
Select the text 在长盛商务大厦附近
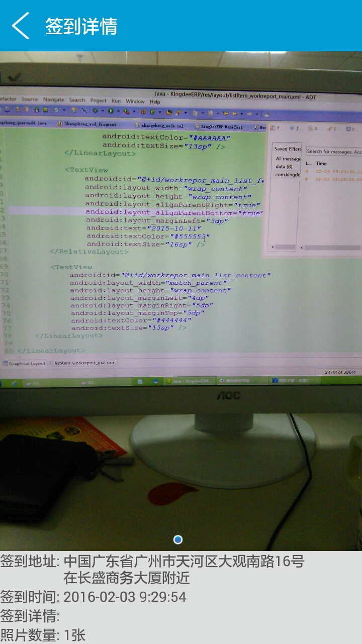pos(127,578)
